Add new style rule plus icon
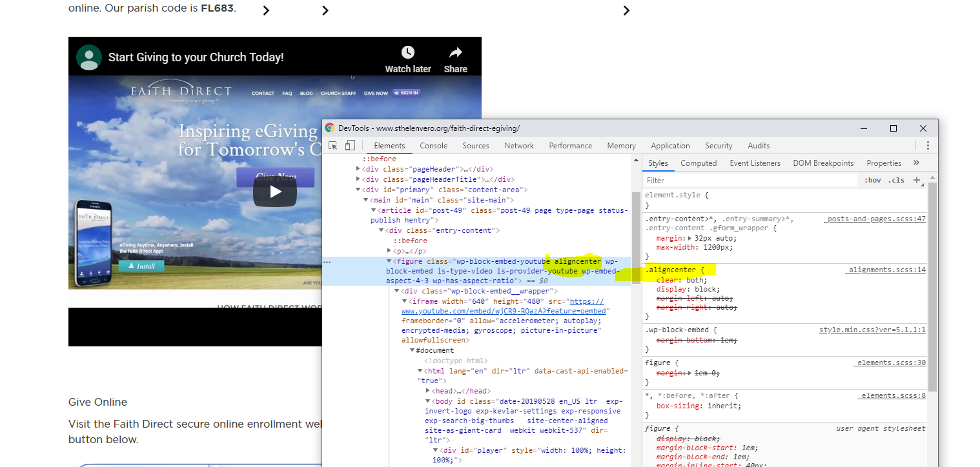980x467 pixels. pyautogui.click(x=917, y=181)
